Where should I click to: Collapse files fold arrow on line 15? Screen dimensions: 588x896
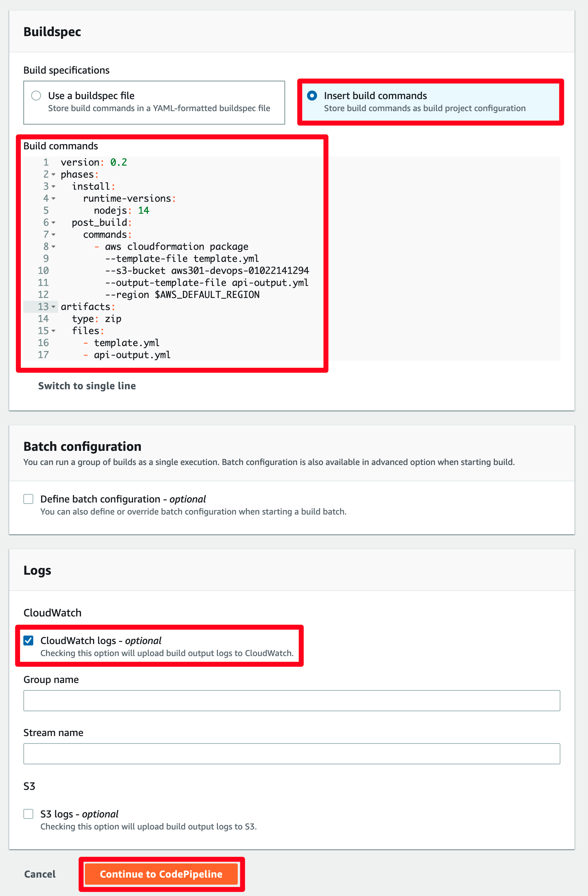[x=53, y=331]
